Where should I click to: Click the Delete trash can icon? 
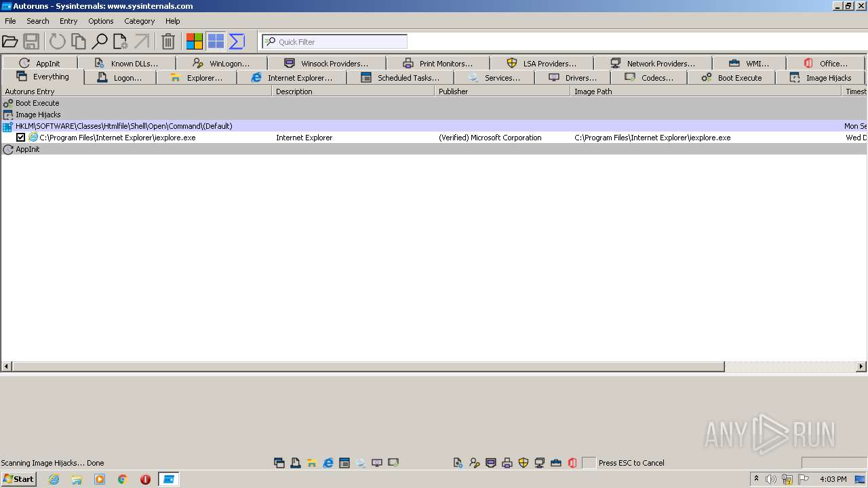coord(168,41)
